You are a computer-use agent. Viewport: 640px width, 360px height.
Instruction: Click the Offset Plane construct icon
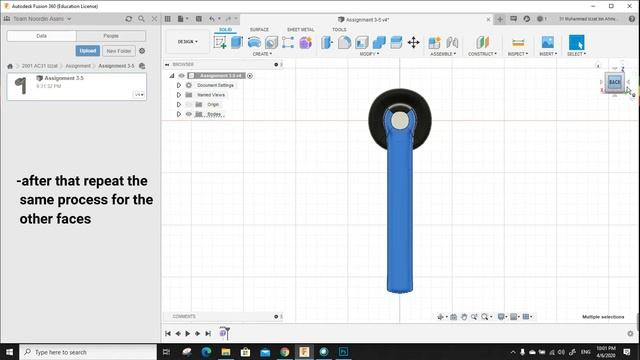[x=482, y=42]
